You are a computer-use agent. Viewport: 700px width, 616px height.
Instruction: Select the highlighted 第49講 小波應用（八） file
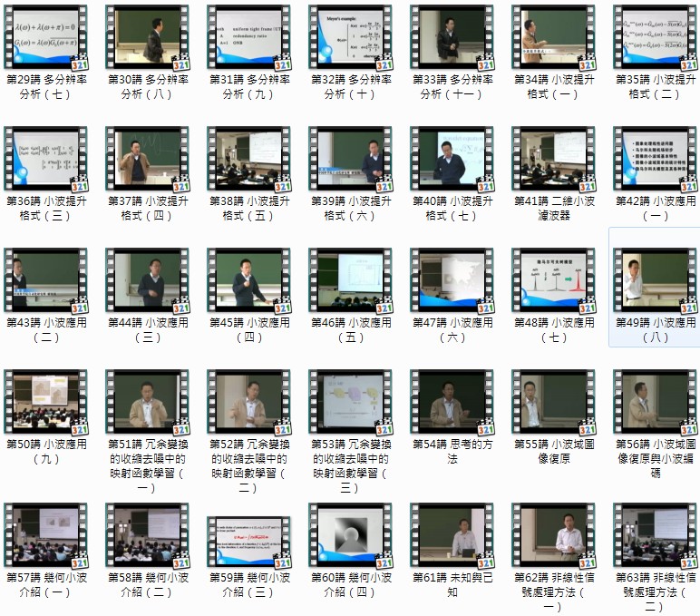[655, 280]
